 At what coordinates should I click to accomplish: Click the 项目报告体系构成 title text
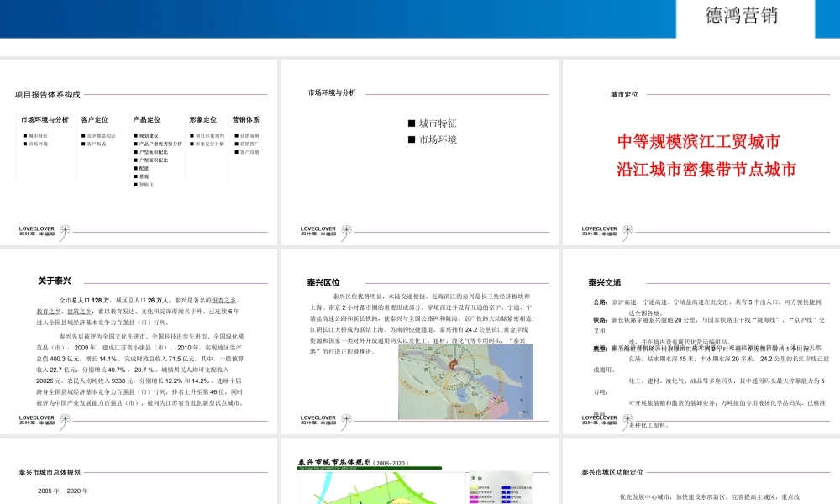pyautogui.click(x=48, y=95)
